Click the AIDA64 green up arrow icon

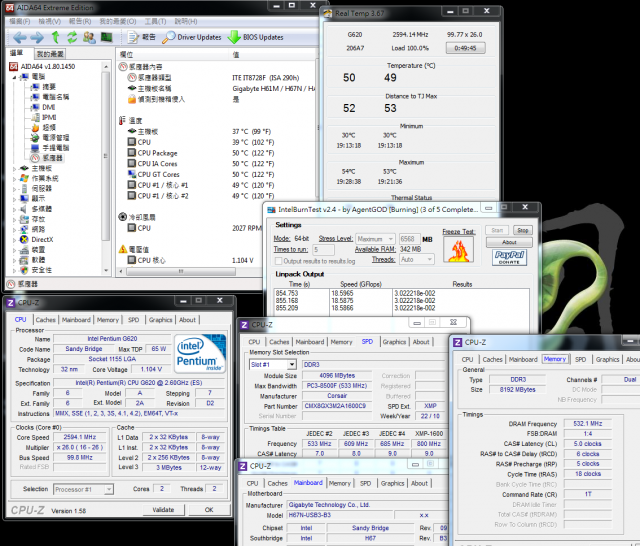tap(56, 37)
